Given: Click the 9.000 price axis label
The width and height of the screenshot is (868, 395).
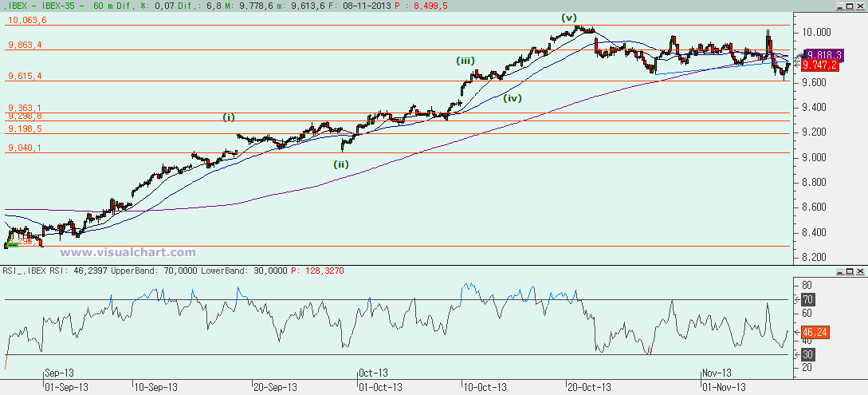Looking at the screenshot, I should point(815,157).
